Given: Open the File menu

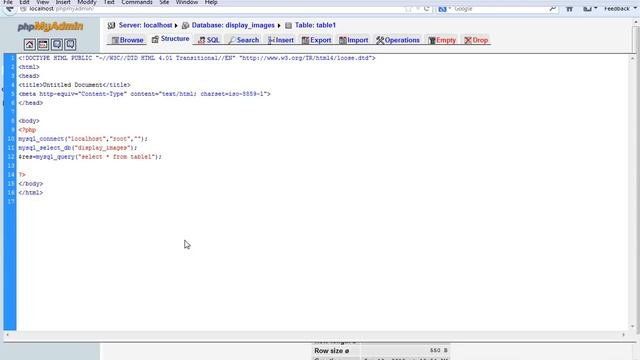Looking at the screenshot, I should [8, 2].
